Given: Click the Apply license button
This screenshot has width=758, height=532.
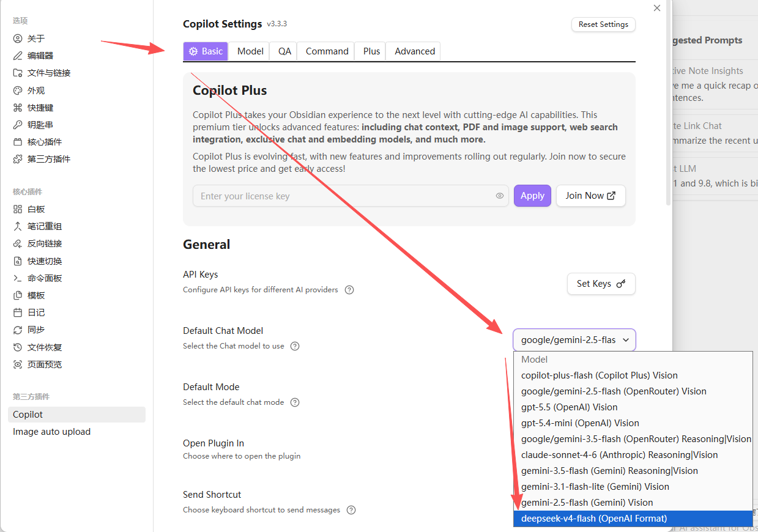Looking at the screenshot, I should (x=532, y=196).
